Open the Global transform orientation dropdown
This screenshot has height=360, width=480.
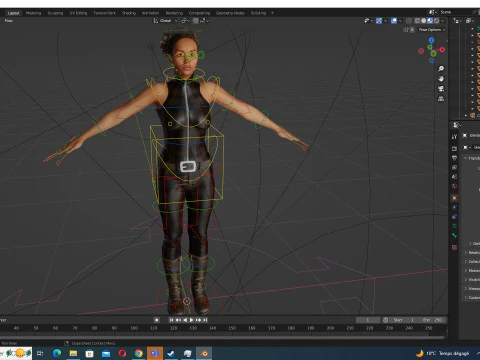tap(166, 21)
